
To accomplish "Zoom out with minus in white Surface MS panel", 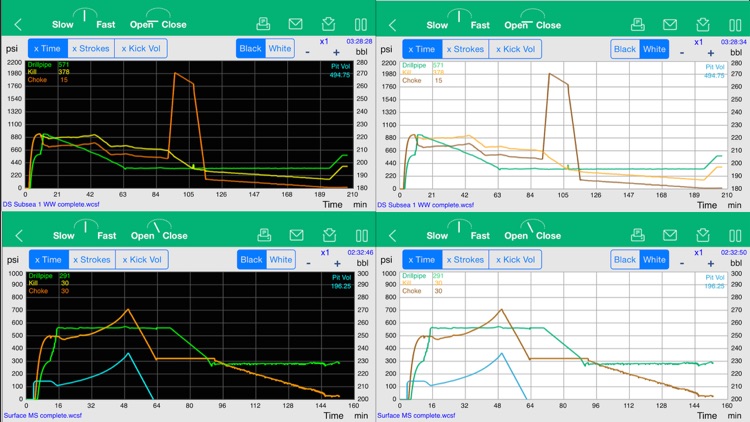I will point(682,263).
